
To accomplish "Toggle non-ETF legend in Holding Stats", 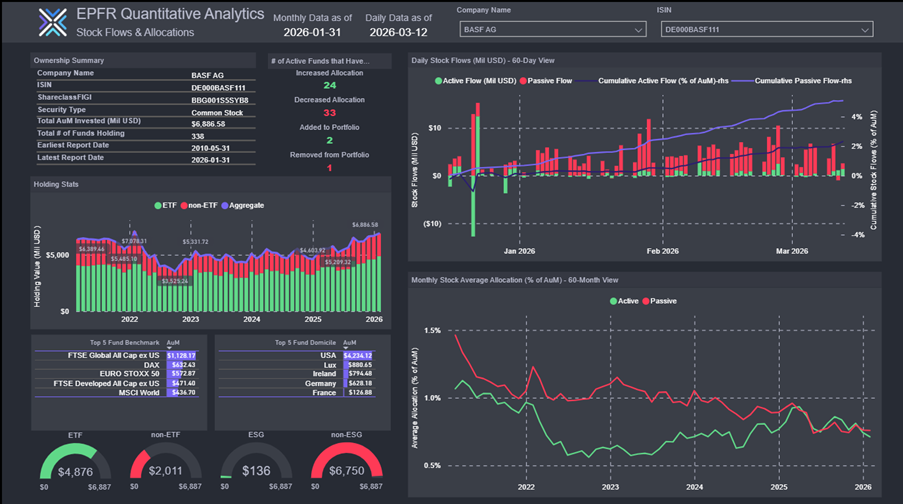I will coord(201,205).
